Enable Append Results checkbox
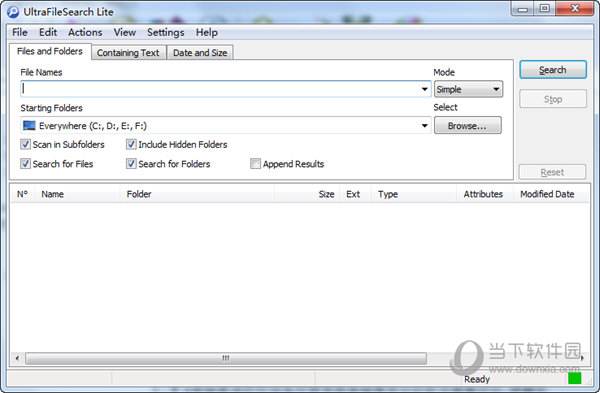Image resolution: width=600 pixels, height=393 pixels. 255,164
